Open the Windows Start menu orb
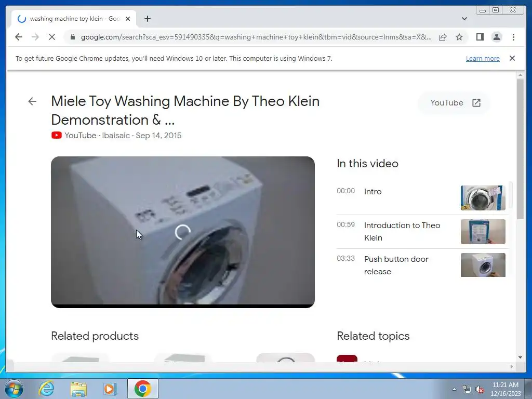This screenshot has height=399, width=532. click(x=14, y=389)
